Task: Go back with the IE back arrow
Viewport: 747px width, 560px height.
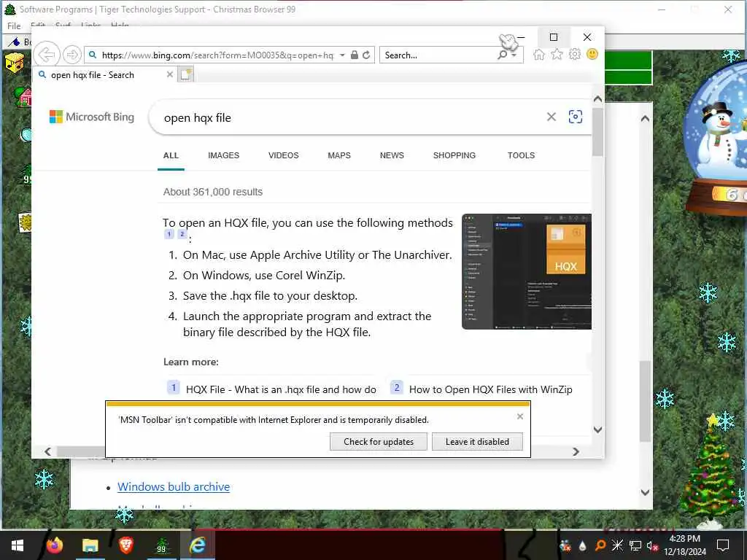Action: pos(47,55)
